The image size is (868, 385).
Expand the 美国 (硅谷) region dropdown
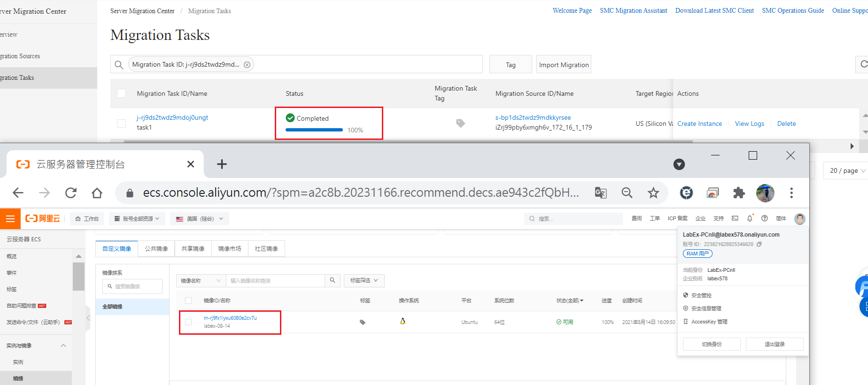200,219
